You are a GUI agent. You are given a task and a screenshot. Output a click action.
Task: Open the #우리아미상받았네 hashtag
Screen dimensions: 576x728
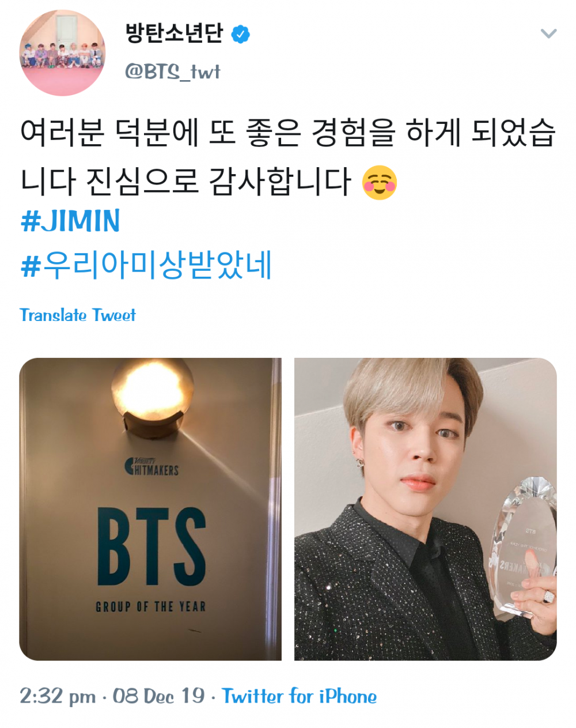[146, 266]
